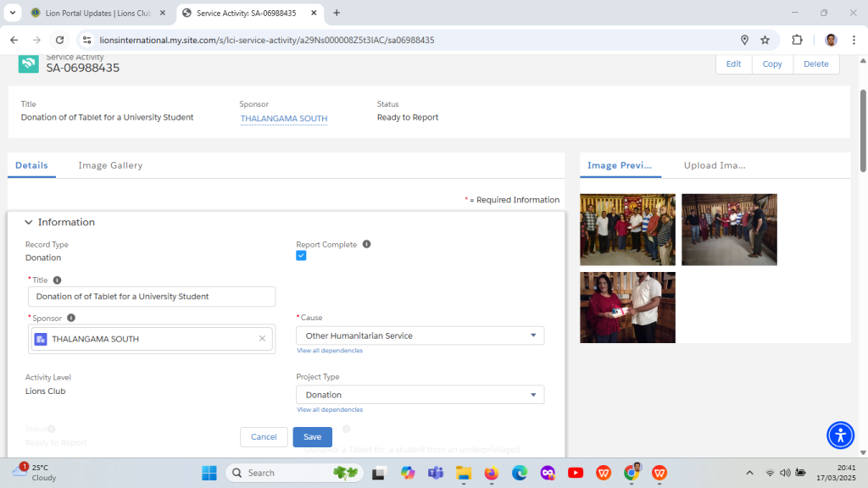
Task: Open the tablet handover photo thumbnail
Action: (x=628, y=307)
